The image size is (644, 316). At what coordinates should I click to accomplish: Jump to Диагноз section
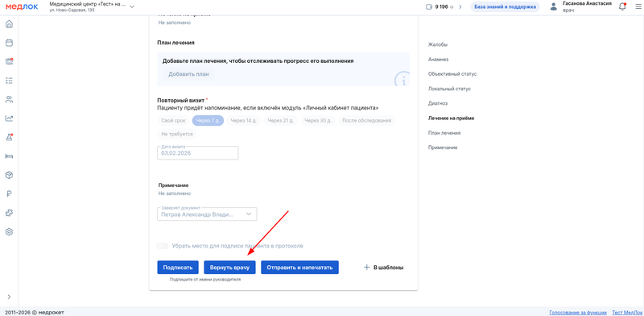pyautogui.click(x=438, y=103)
